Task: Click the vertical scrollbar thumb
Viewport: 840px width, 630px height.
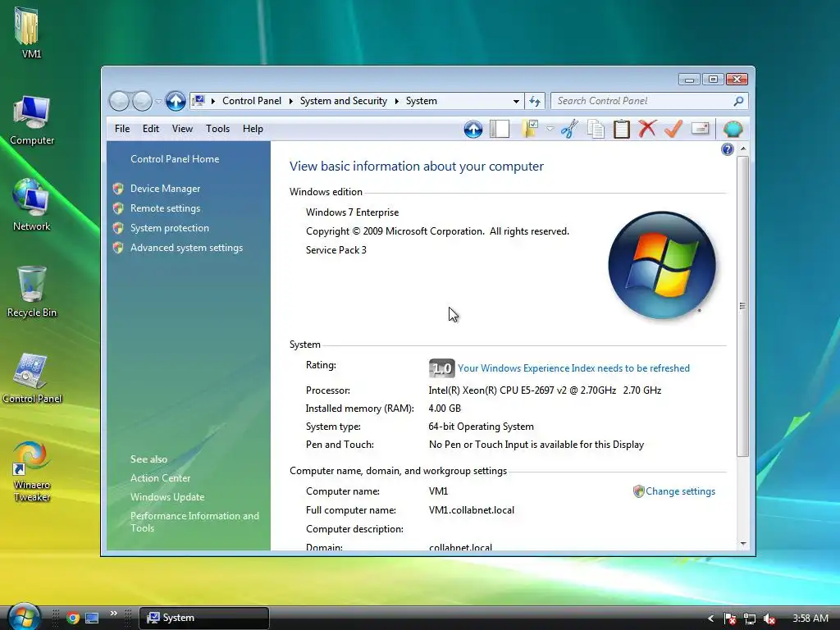Action: coord(742,306)
